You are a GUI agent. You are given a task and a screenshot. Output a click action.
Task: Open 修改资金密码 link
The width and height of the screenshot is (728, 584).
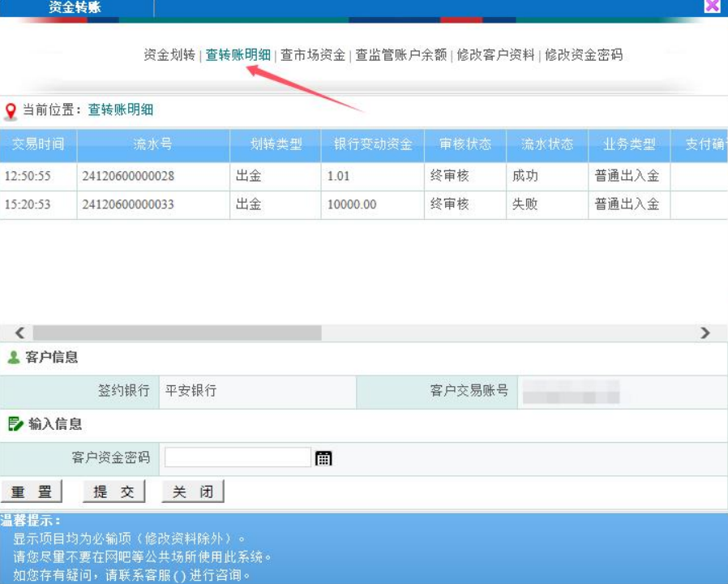tap(584, 55)
